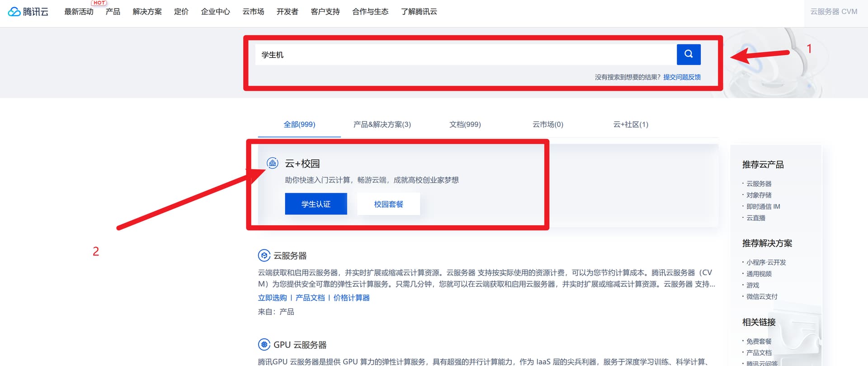Click the 云+校园 campus icon
Screen dimensions: 868x366
click(x=273, y=163)
